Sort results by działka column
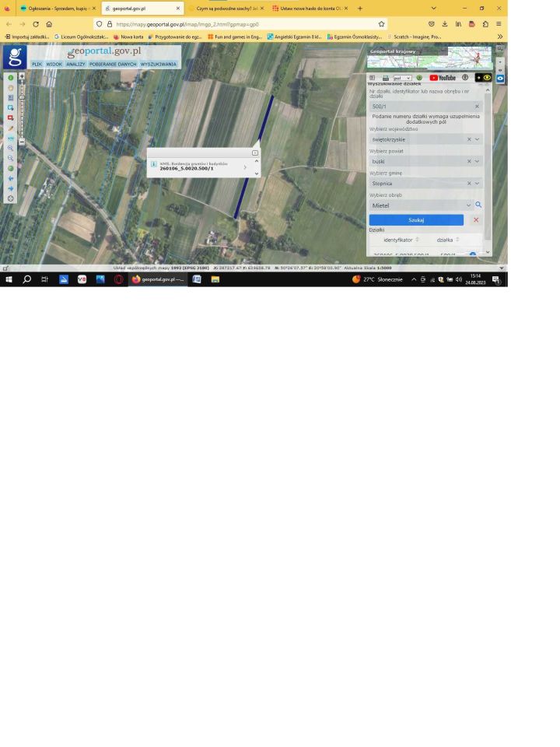 click(448, 240)
